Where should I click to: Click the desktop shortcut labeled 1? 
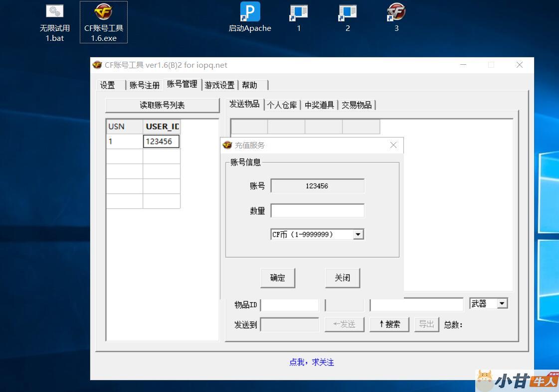(x=299, y=12)
